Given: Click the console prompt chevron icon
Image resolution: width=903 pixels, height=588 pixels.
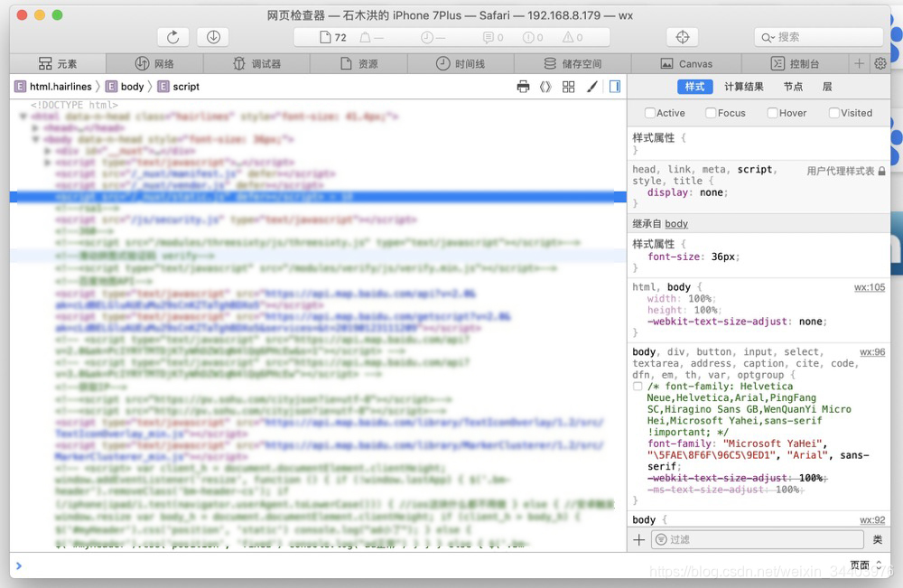Looking at the screenshot, I should pyautogui.click(x=19, y=565).
